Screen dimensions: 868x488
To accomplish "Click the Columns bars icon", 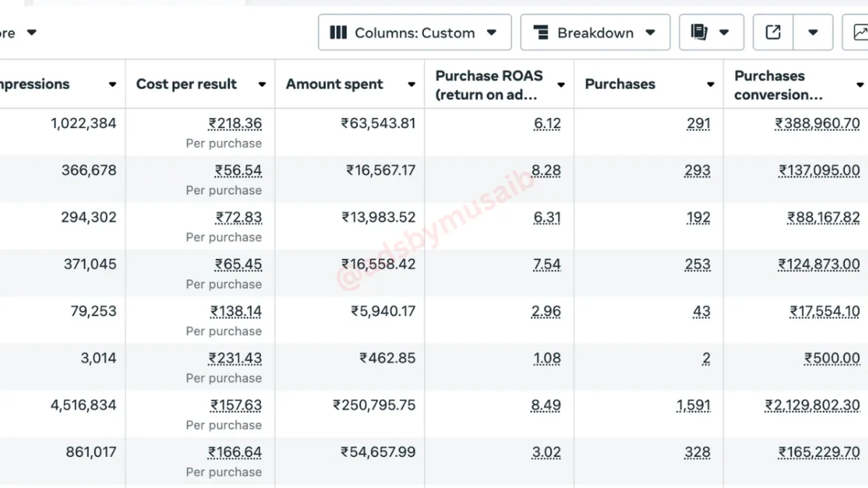I will click(338, 33).
